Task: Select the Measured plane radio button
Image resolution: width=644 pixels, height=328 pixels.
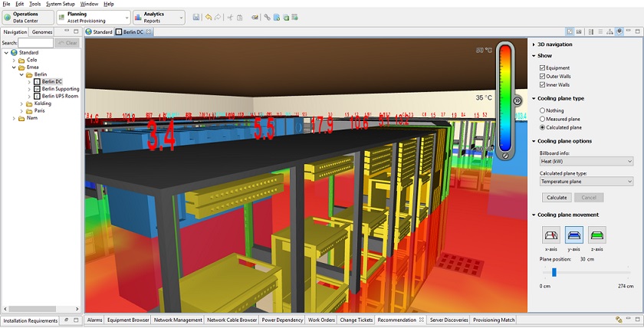Action: point(542,119)
